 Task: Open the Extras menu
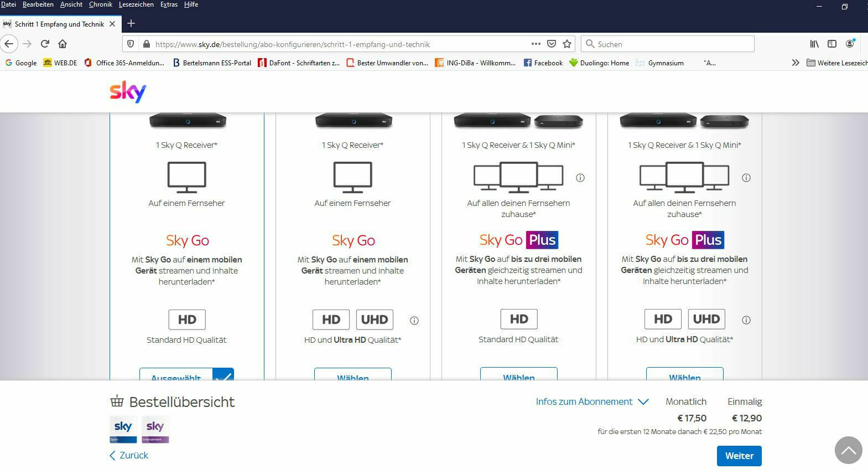click(169, 4)
